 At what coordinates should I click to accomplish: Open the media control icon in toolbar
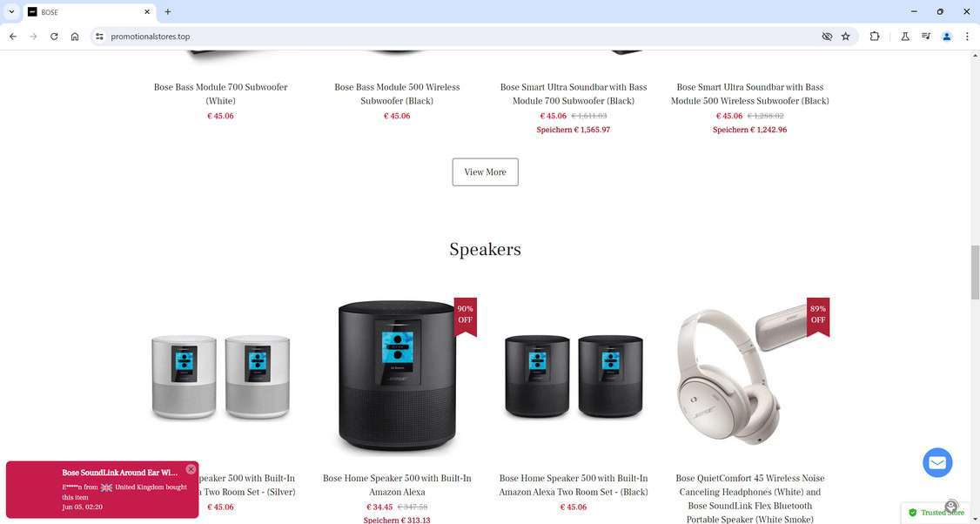(x=926, y=37)
